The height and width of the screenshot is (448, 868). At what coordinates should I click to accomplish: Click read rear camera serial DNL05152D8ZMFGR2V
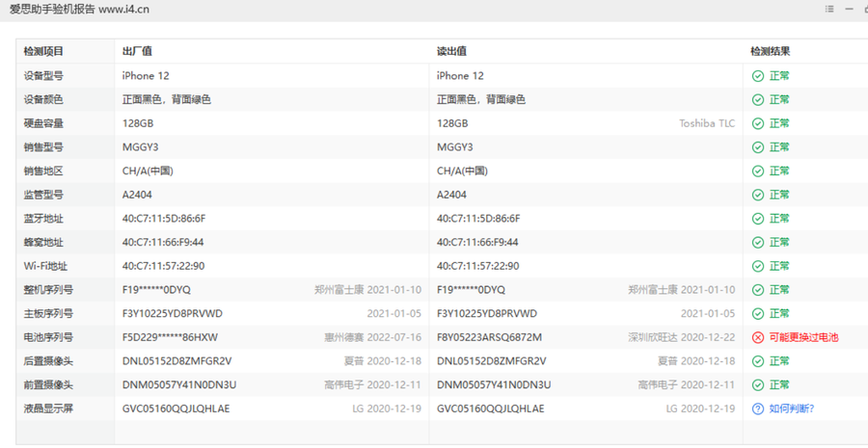click(x=492, y=361)
